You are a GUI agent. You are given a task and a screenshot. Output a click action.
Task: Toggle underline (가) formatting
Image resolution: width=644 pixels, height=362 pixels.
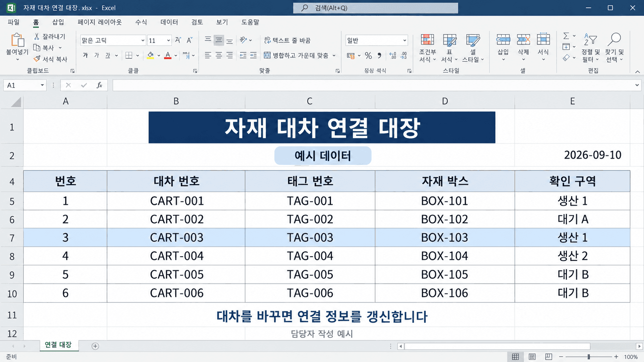[x=108, y=55]
